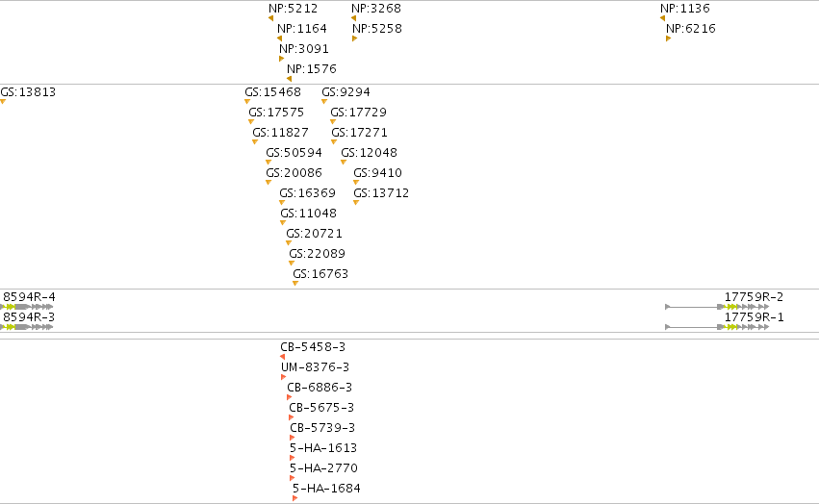The image size is (819, 504).
Task: Select the GS:20086 label
Action: (294, 173)
